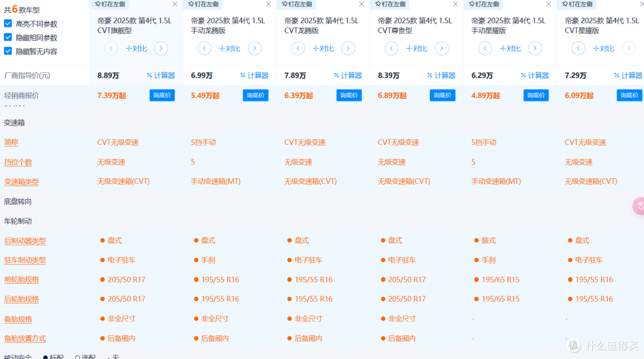This screenshot has width=644, height=359.
Task: Click 询底价 for 6.89万起 price
Action: (x=442, y=95)
